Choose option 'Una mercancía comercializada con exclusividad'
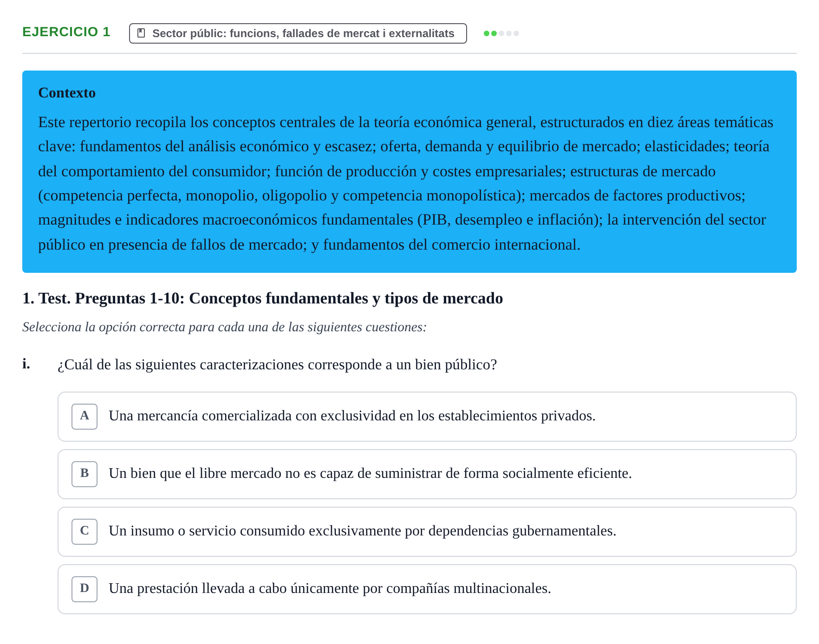Viewport: 819px width, 644px height. coord(427,416)
